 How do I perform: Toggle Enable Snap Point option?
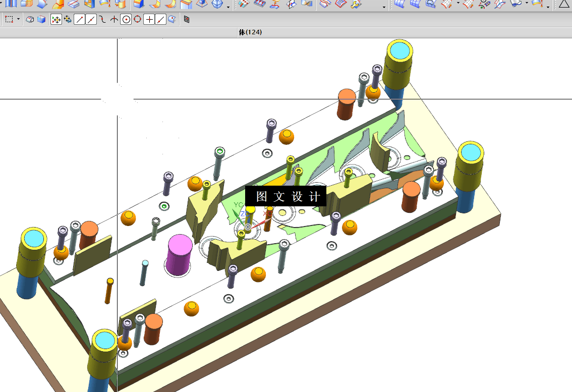(56, 19)
